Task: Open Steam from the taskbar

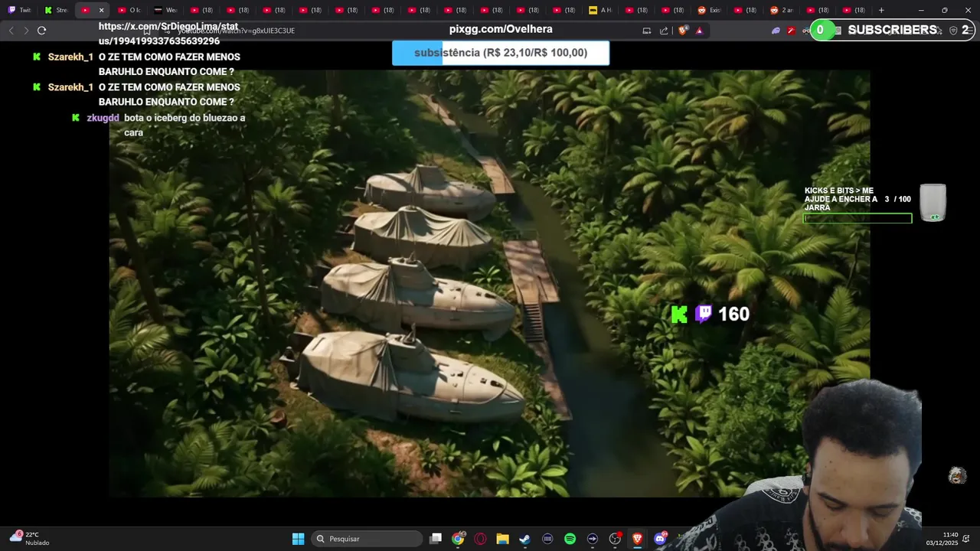Action: point(524,539)
